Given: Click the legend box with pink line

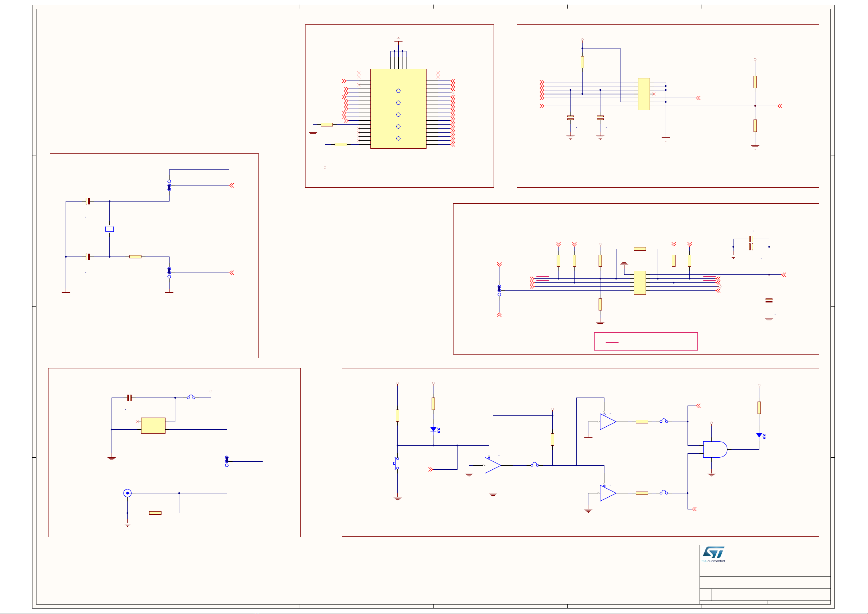Looking at the screenshot, I should pyautogui.click(x=646, y=341).
